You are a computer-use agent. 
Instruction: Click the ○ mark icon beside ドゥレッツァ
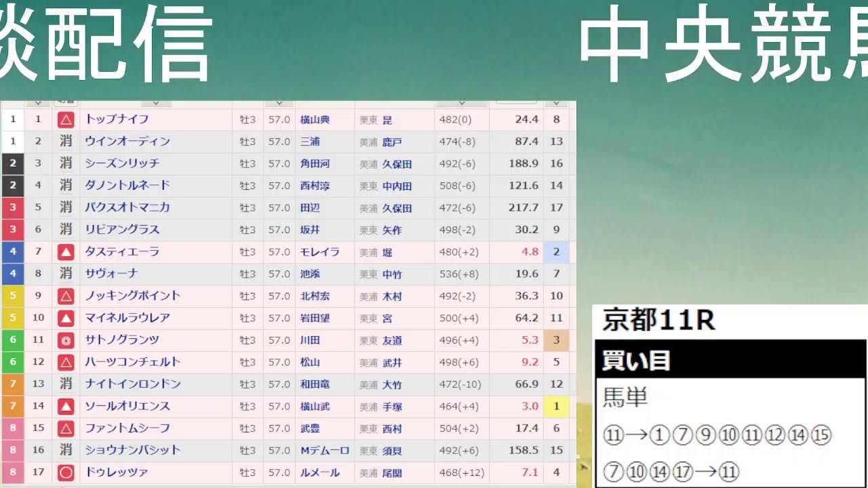[x=65, y=472]
